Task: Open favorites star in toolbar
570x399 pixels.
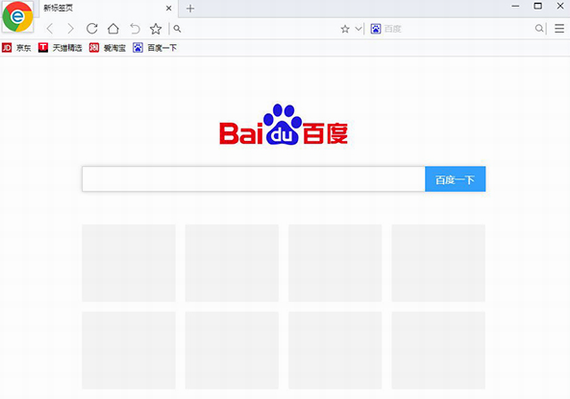Action: pos(156,29)
